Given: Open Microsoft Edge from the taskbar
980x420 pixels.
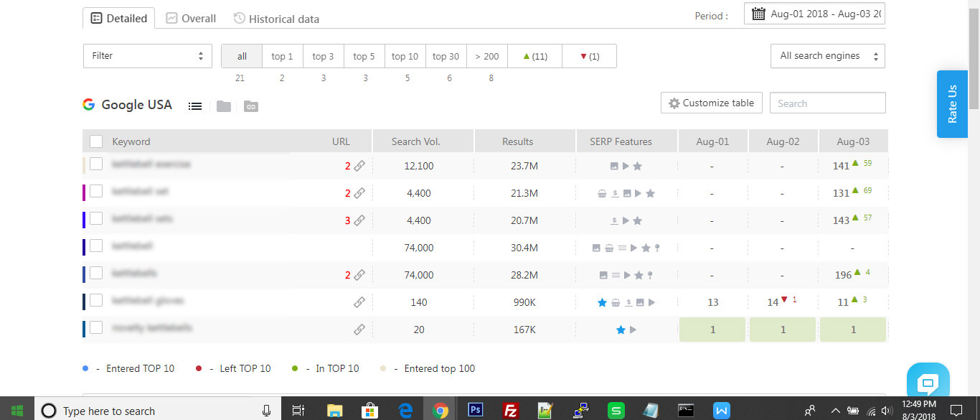Looking at the screenshot, I should click(405, 410).
